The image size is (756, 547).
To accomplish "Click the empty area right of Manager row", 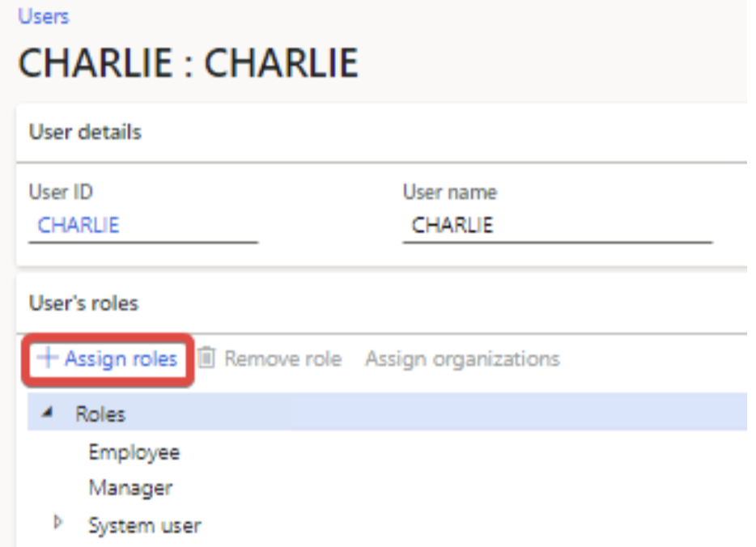I will point(453,488).
